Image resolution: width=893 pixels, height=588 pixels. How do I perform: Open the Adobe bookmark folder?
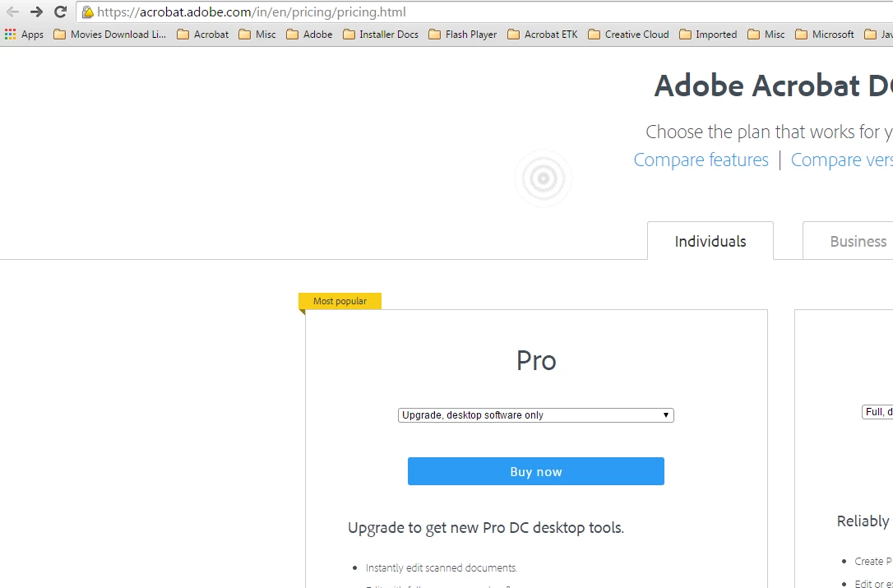click(x=309, y=35)
